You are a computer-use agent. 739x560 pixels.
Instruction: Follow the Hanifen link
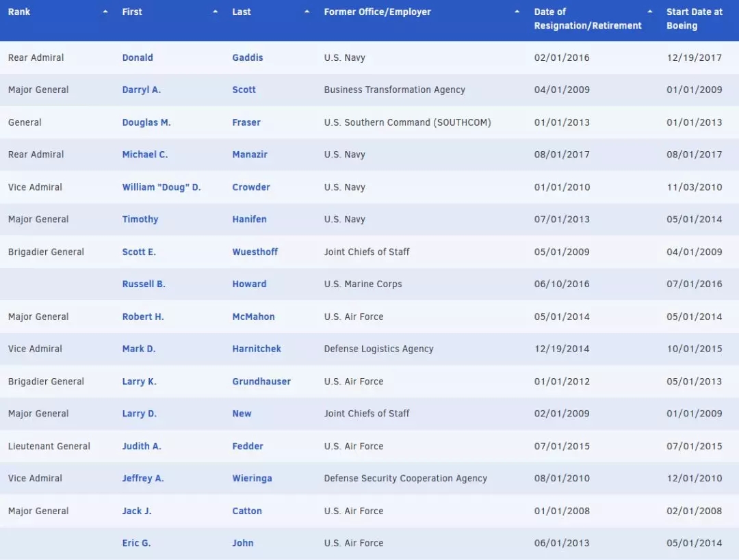[x=249, y=219]
